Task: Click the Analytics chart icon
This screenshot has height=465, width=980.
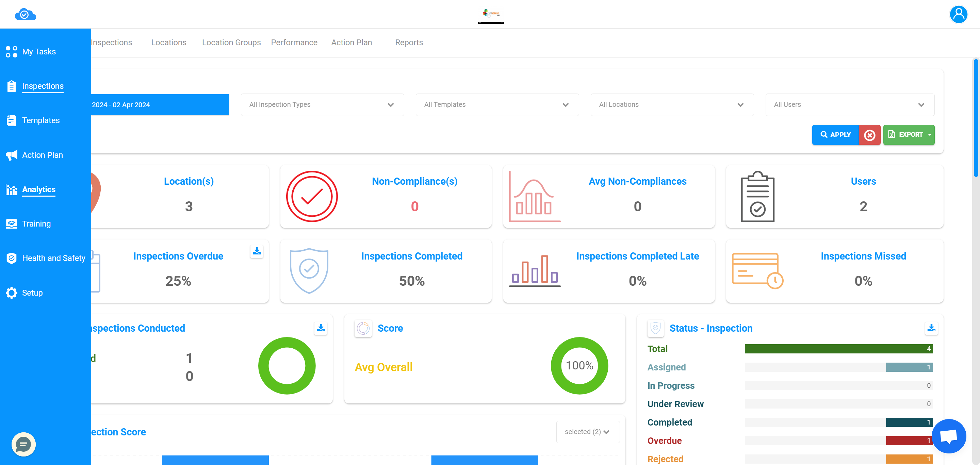Action: click(x=12, y=189)
